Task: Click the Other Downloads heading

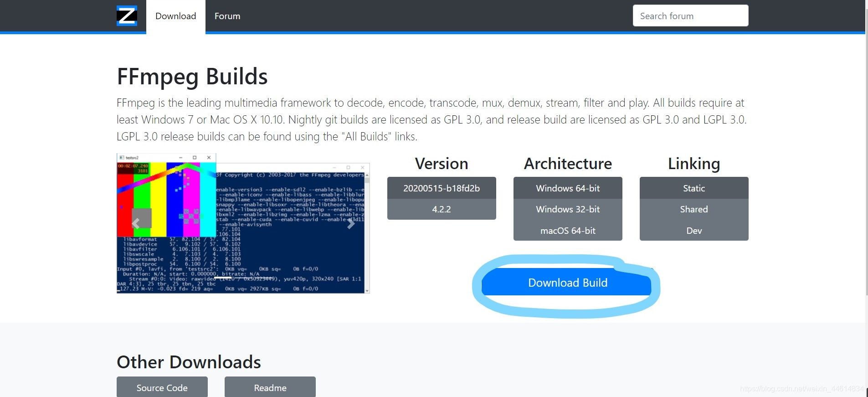Action: coord(189,362)
